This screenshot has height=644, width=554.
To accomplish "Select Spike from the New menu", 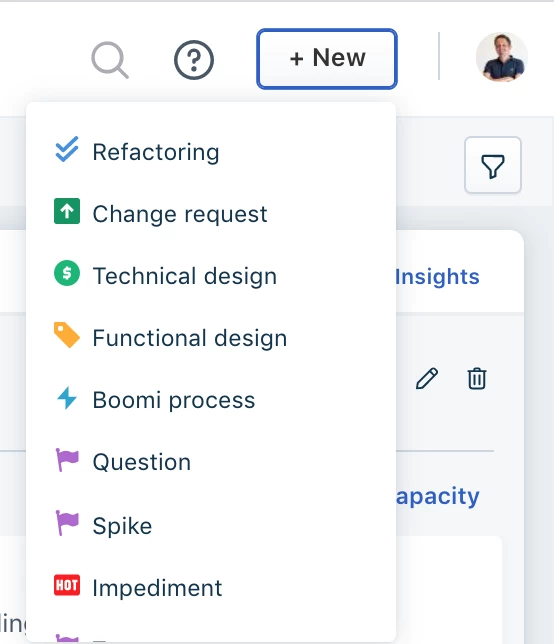I will [x=211, y=526].
